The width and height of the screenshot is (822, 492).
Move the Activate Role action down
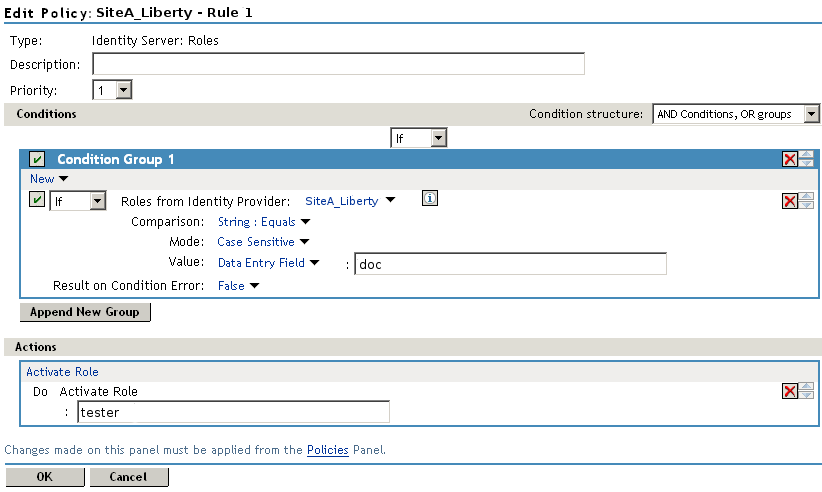coord(806,395)
